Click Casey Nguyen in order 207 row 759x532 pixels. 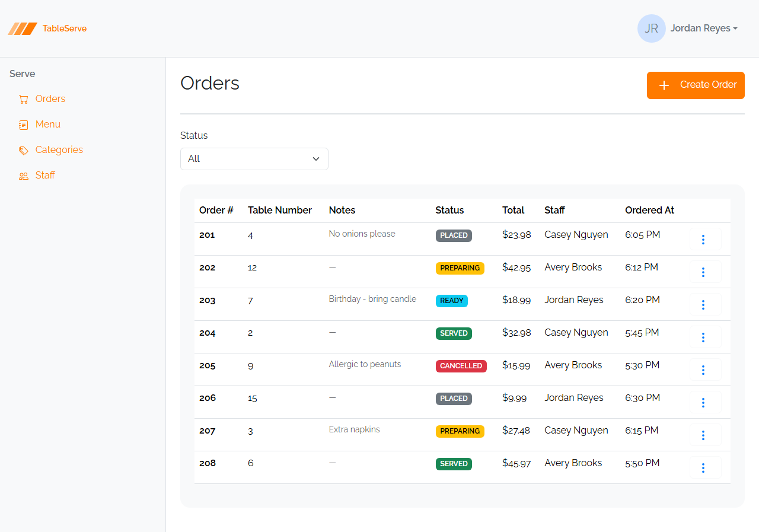pos(576,431)
